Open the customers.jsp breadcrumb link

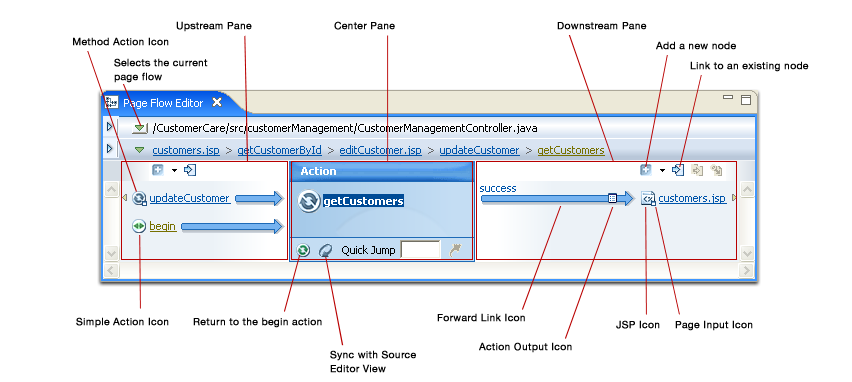click(x=186, y=150)
